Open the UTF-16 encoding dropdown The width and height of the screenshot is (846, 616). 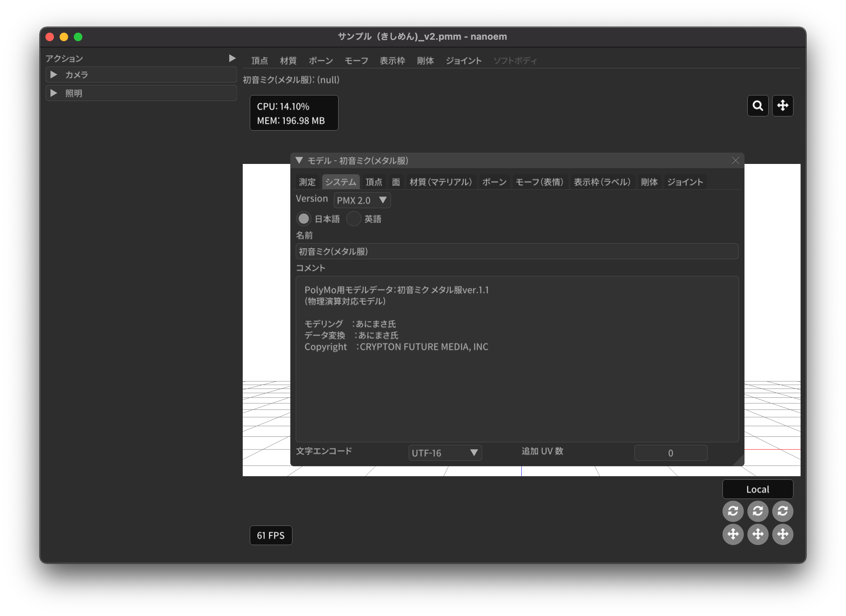445,453
